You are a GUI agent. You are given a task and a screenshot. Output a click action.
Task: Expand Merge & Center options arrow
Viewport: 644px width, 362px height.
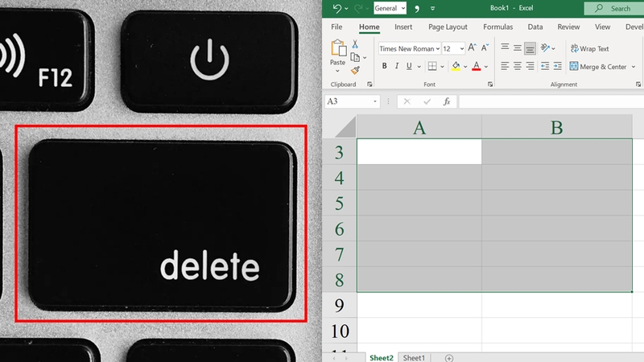click(634, 67)
